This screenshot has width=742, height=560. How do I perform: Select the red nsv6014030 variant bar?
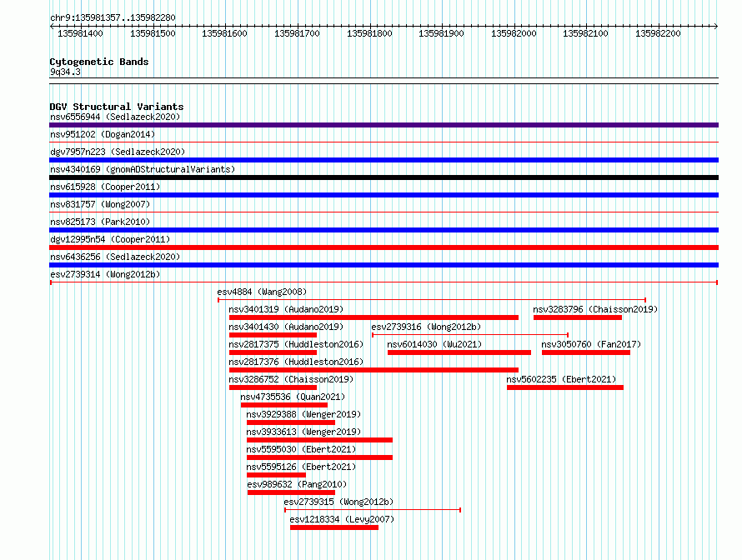(459, 352)
